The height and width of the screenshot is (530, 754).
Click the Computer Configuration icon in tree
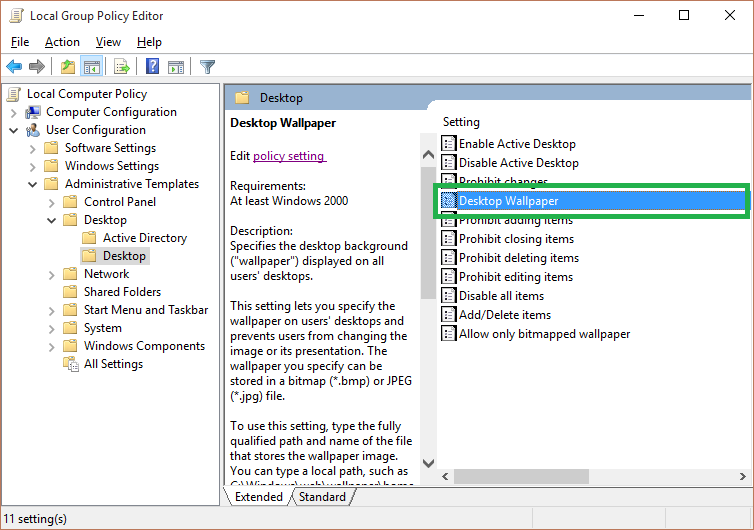33,112
